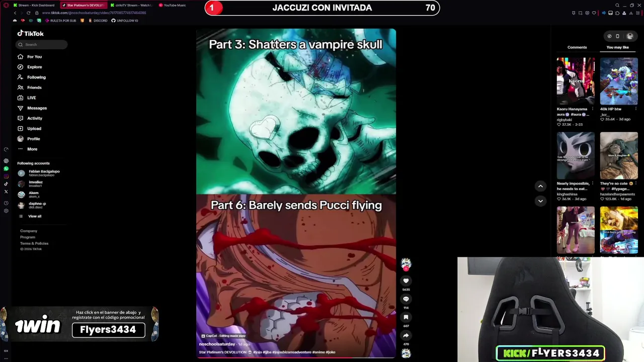
Task: Open UNFOLLOW IG bookmark
Action: [124, 21]
